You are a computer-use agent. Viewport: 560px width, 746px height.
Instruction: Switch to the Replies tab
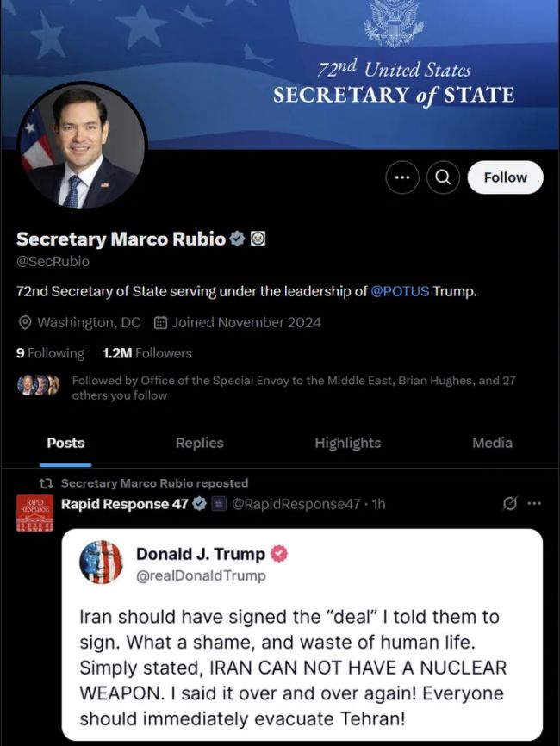point(199,443)
